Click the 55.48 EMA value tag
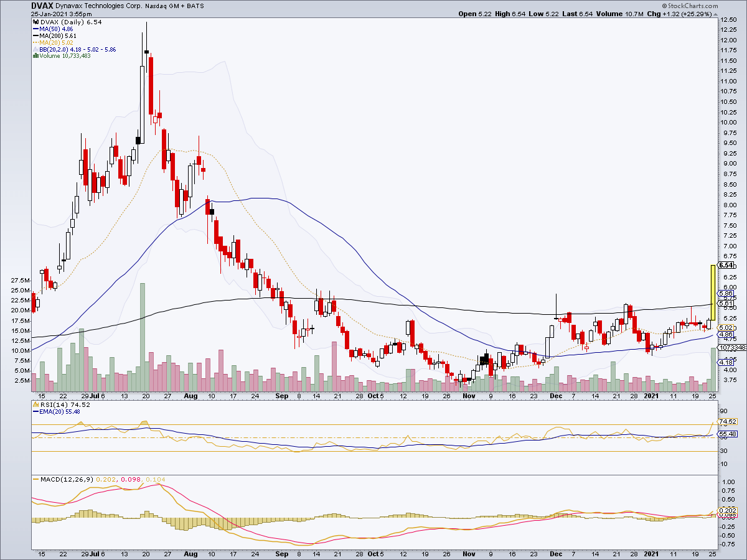 [727, 434]
